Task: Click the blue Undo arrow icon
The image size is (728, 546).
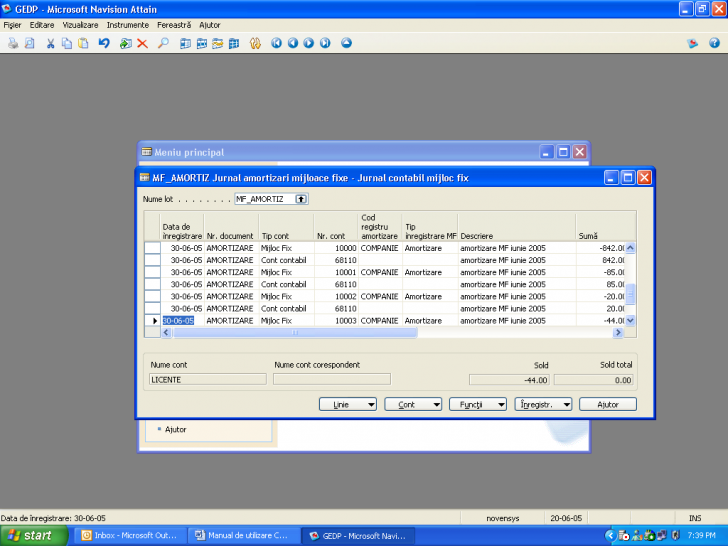Action: coord(104,43)
